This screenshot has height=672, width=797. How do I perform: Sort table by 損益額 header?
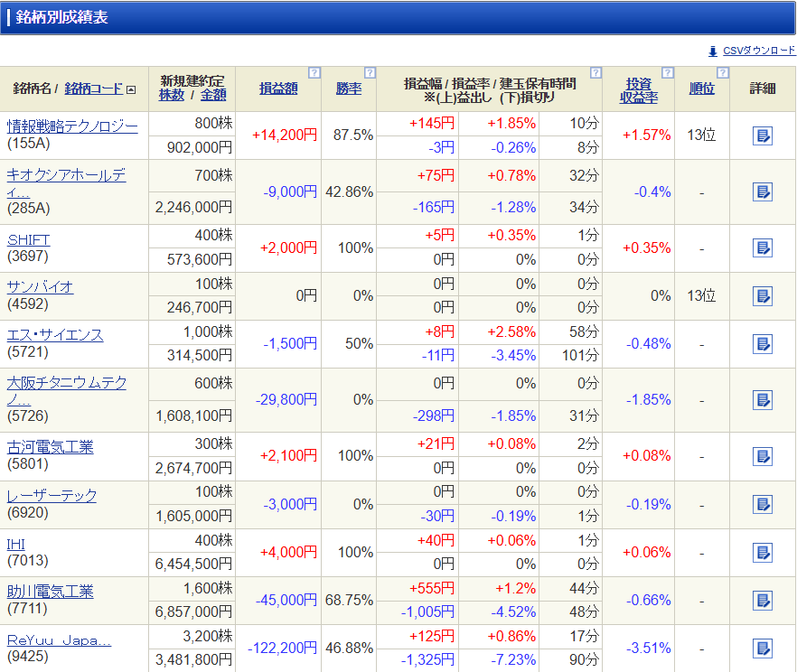point(278,89)
